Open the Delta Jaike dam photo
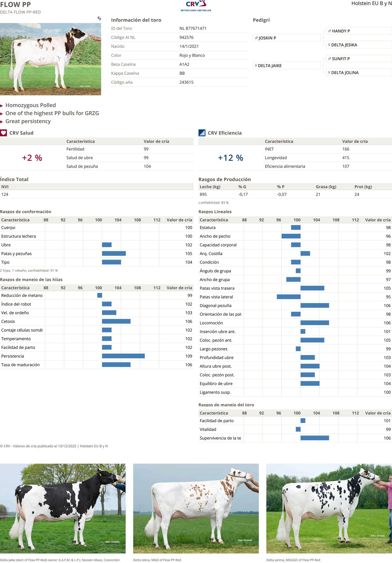The width and height of the screenshot is (392, 563). coord(63,509)
